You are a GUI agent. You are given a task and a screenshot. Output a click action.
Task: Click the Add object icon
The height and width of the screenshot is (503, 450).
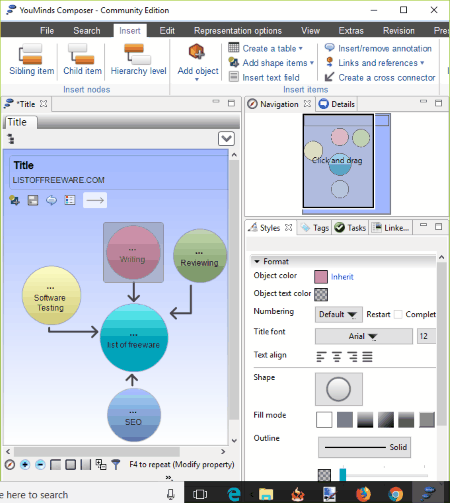[x=197, y=52]
